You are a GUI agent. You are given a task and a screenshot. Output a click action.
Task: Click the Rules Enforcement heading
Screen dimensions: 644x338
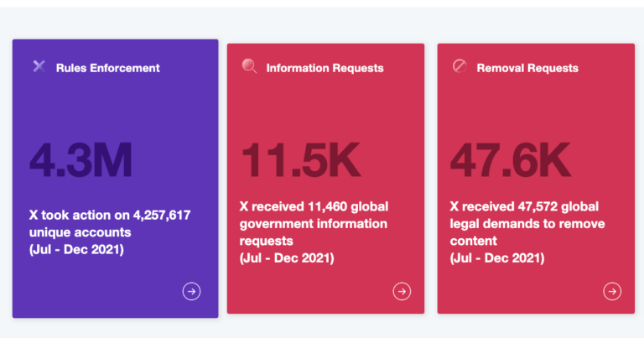click(x=107, y=68)
